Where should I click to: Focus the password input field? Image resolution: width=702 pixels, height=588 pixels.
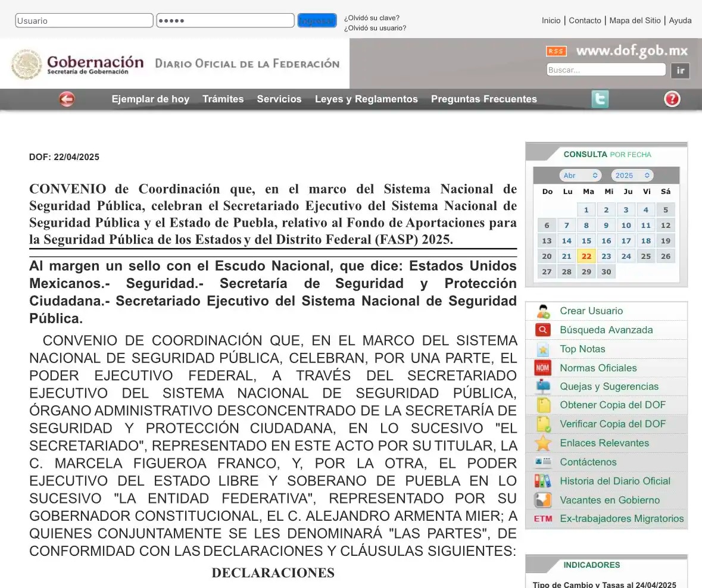[x=225, y=21]
